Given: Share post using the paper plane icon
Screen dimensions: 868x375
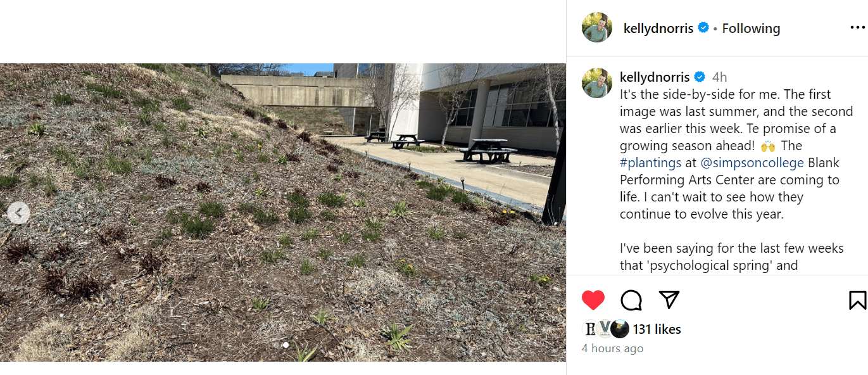Looking at the screenshot, I should pyautogui.click(x=669, y=299).
